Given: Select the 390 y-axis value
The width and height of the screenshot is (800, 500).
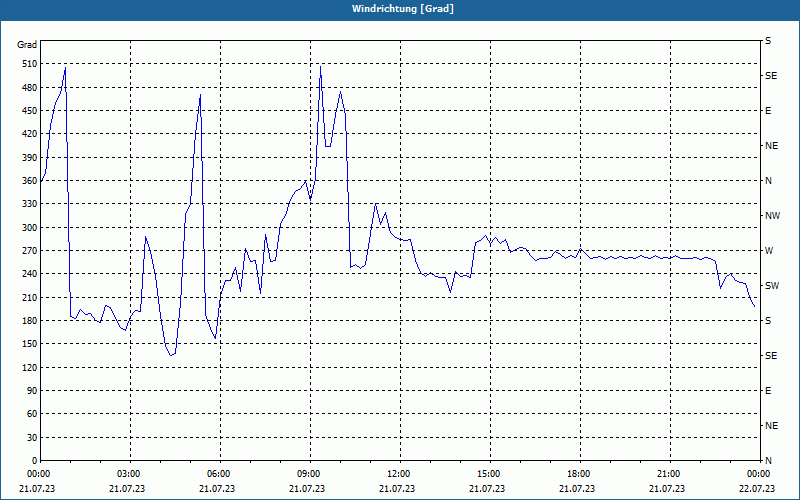Looking at the screenshot, I should [31, 158].
